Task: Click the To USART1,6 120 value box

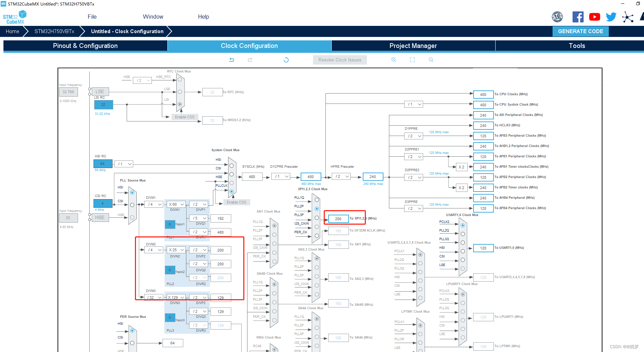Action: (483, 248)
